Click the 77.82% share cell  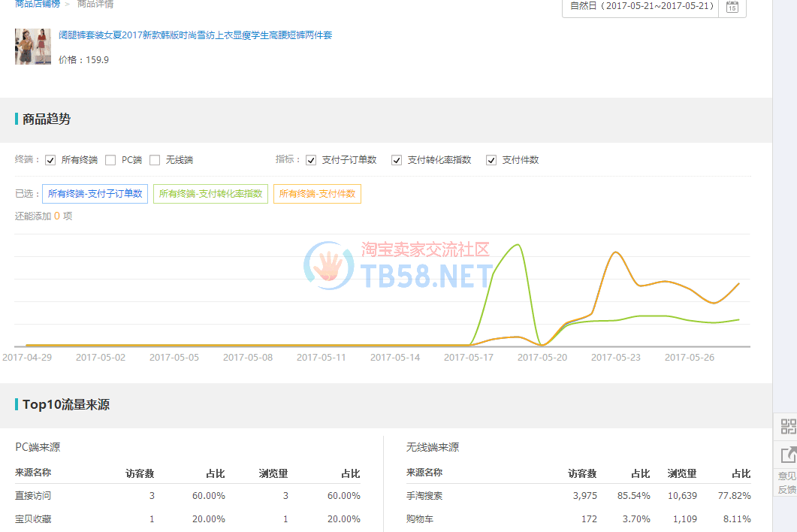tap(735, 495)
